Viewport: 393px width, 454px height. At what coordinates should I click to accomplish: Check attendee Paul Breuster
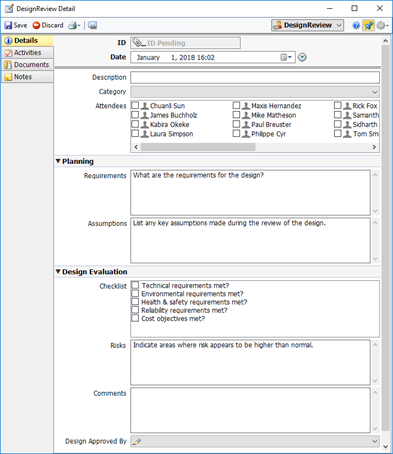[x=236, y=124]
